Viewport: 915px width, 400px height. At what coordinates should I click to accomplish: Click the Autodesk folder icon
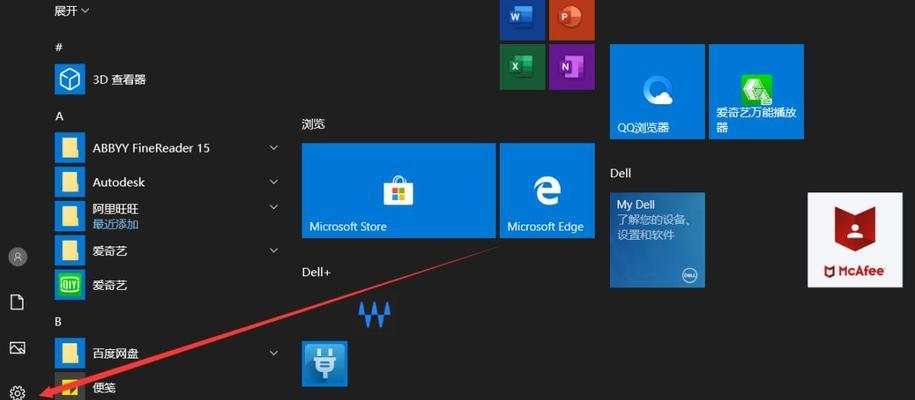click(x=70, y=182)
